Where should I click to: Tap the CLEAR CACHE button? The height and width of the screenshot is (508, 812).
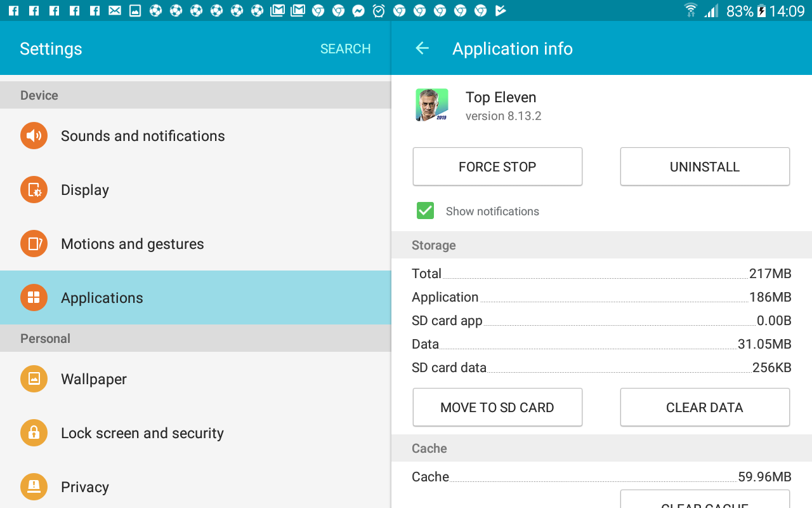(705, 499)
